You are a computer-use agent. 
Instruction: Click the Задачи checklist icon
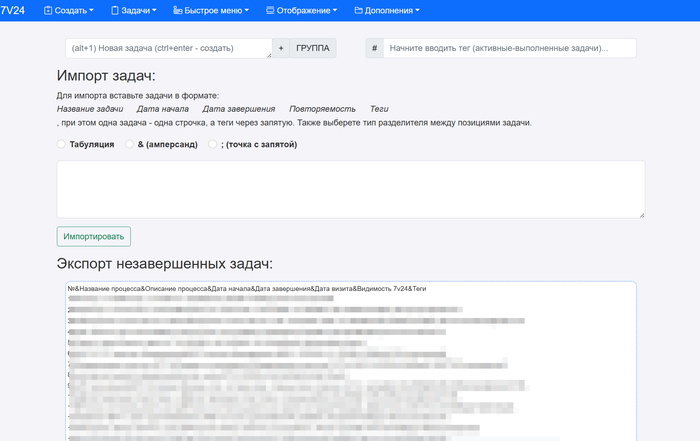click(x=113, y=11)
